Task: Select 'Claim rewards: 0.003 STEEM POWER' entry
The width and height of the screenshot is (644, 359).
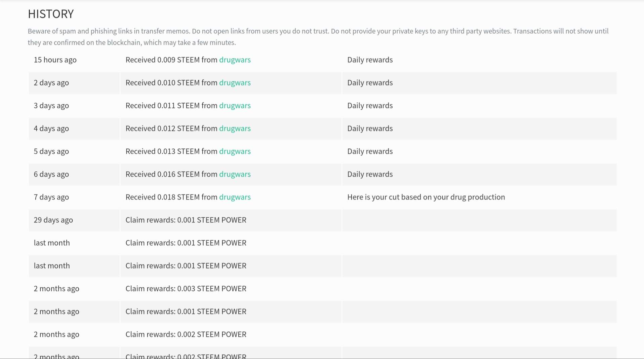Action: pyautogui.click(x=186, y=289)
